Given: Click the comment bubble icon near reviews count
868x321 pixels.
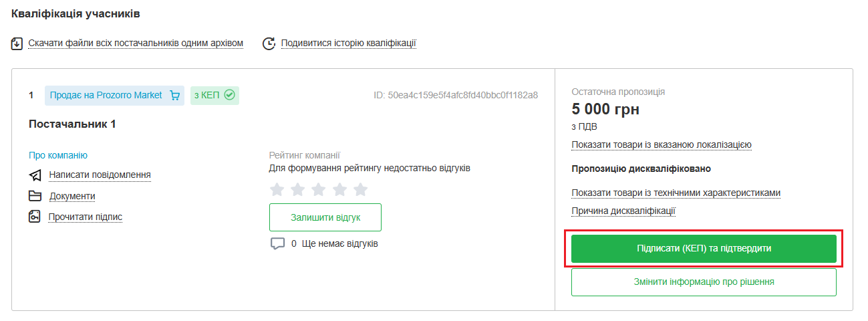Looking at the screenshot, I should (x=277, y=243).
